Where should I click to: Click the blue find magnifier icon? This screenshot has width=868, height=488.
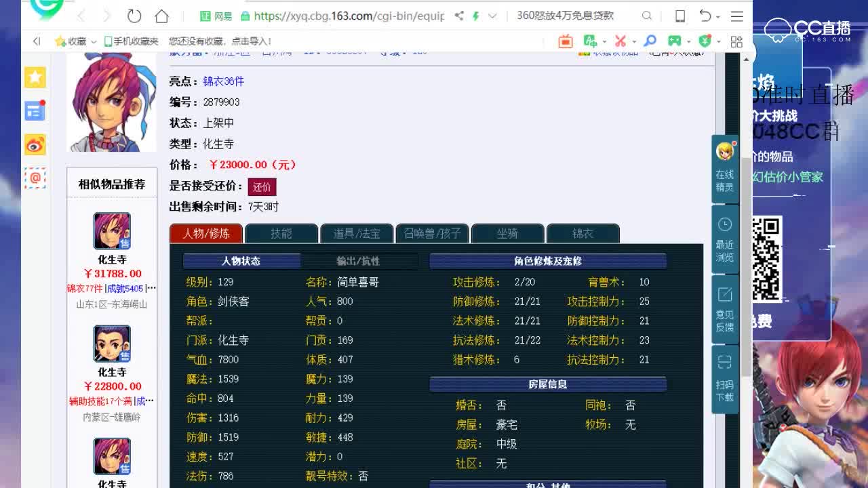pyautogui.click(x=650, y=41)
